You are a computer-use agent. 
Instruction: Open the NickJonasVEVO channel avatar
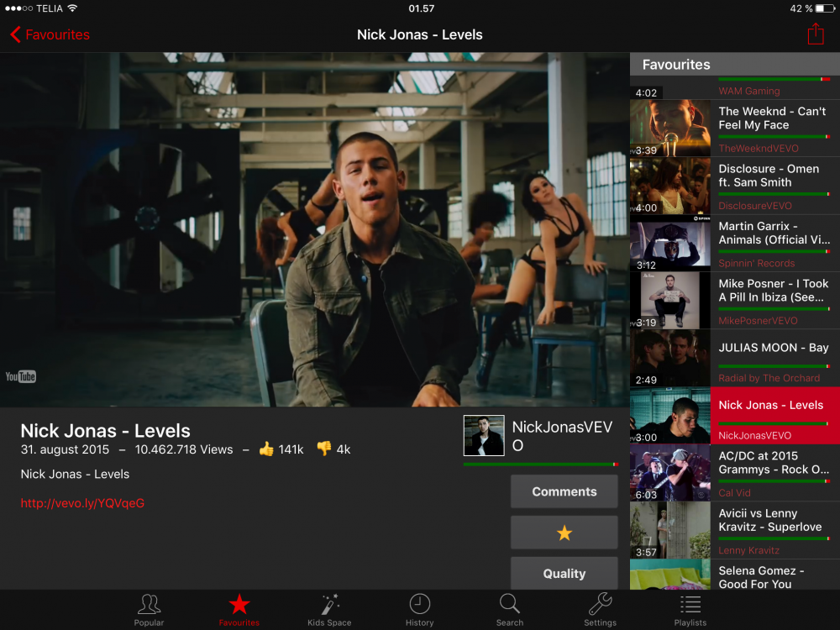click(x=484, y=435)
